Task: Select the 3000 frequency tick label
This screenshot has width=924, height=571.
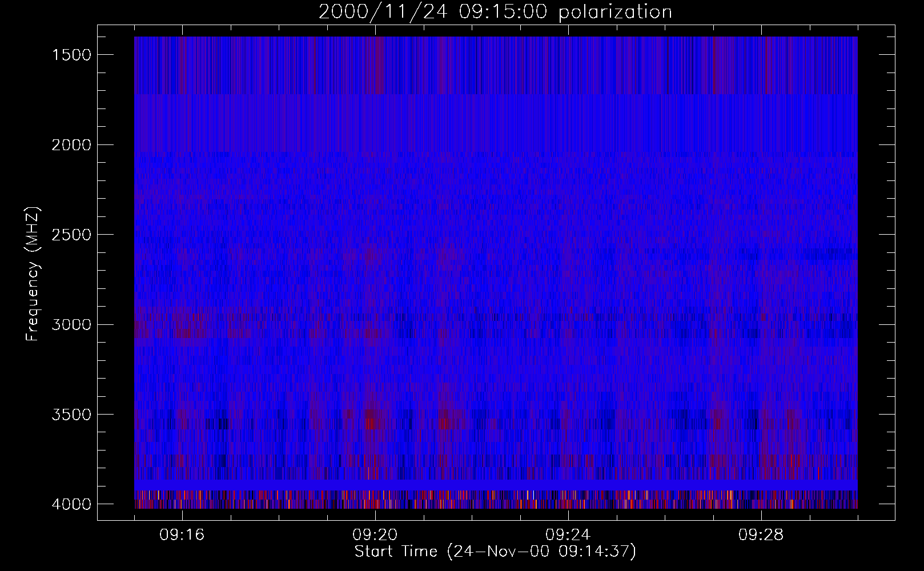Action: tap(71, 325)
